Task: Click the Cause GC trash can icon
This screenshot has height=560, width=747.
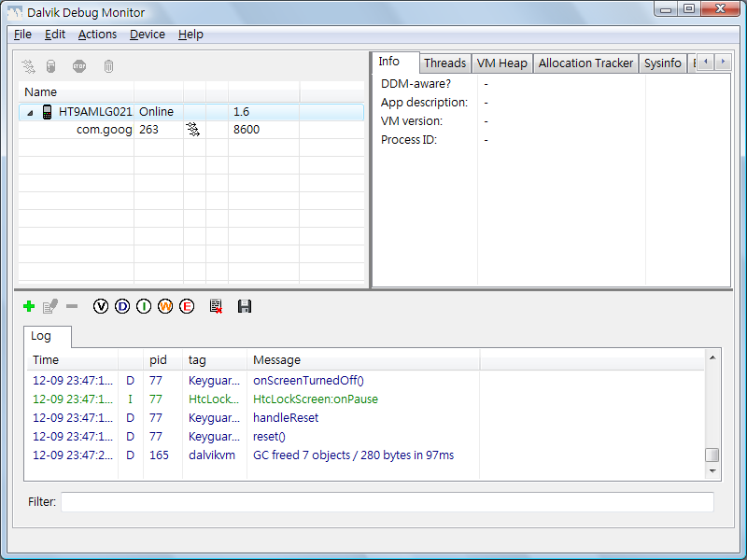Action: point(108,66)
